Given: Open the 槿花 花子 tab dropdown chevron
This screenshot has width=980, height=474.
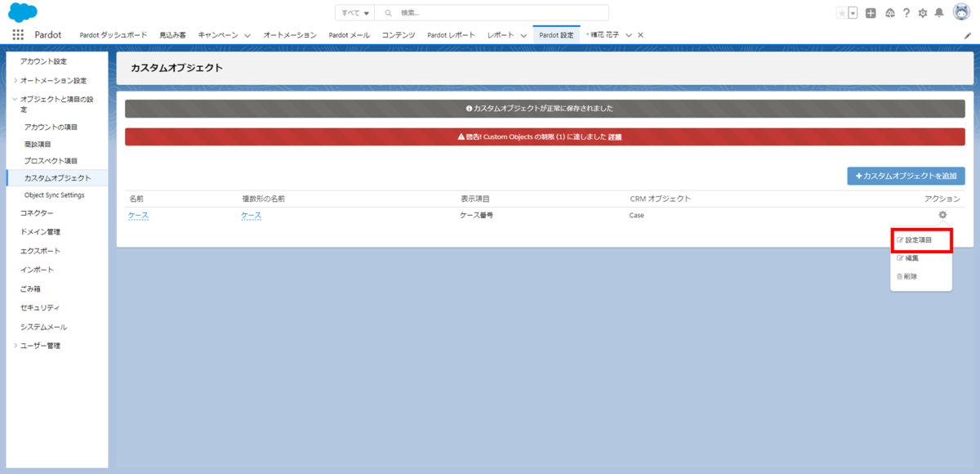Looking at the screenshot, I should [x=628, y=35].
